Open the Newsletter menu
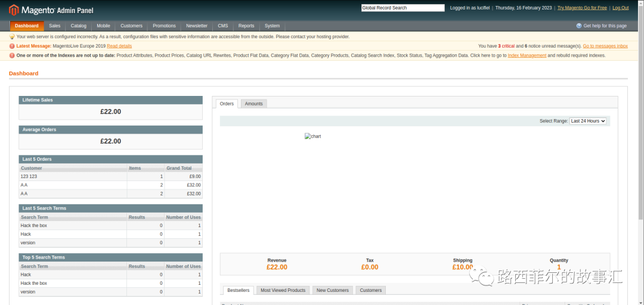The height and width of the screenshot is (305, 644). 197,26
